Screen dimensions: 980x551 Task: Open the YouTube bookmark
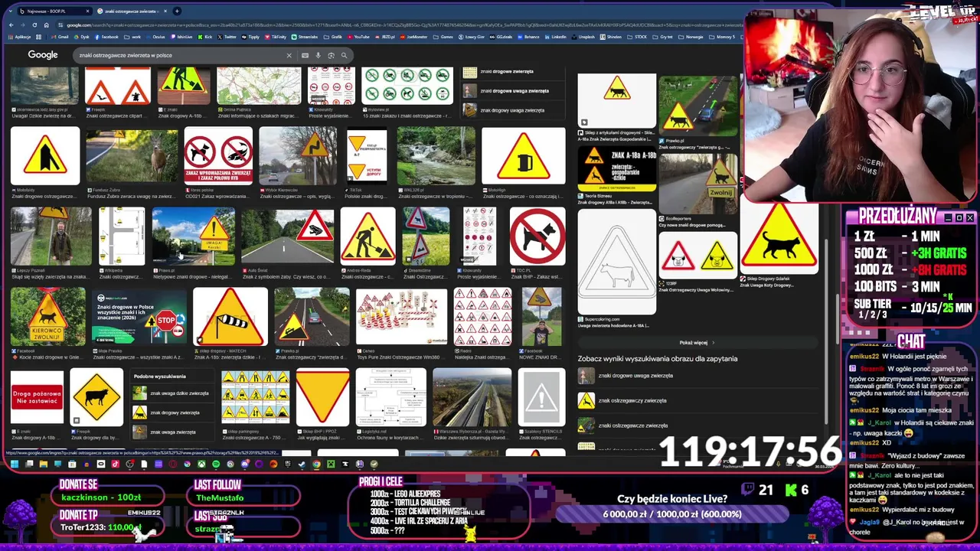coord(358,37)
